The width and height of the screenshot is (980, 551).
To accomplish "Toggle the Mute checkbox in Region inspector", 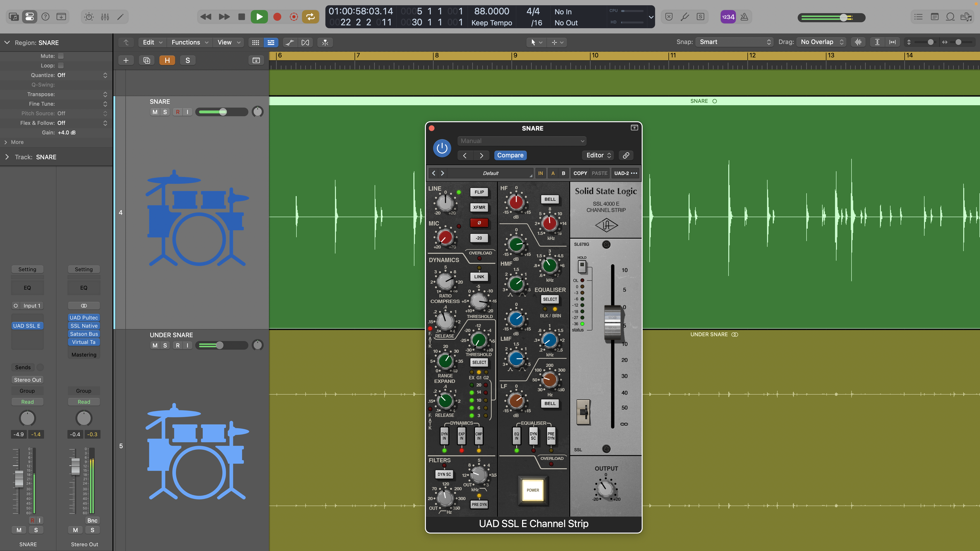I will pyautogui.click(x=61, y=56).
